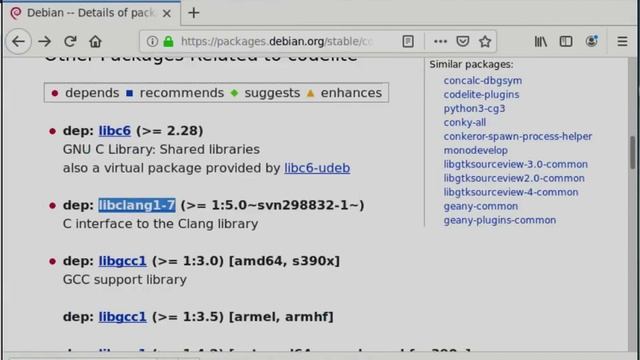Image resolution: width=640 pixels, height=360 pixels.
Task: Open similar package geany-plugins-common
Action: [x=500, y=220]
